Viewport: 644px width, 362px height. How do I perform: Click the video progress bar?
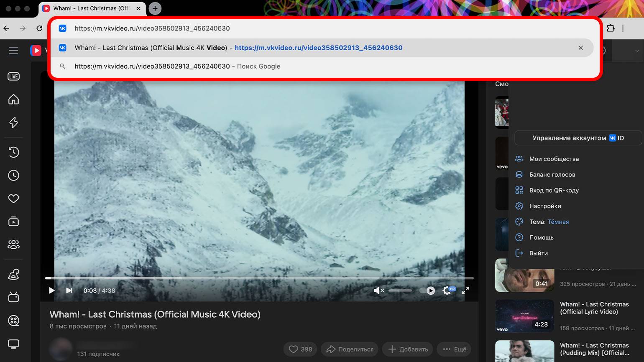pos(259,278)
